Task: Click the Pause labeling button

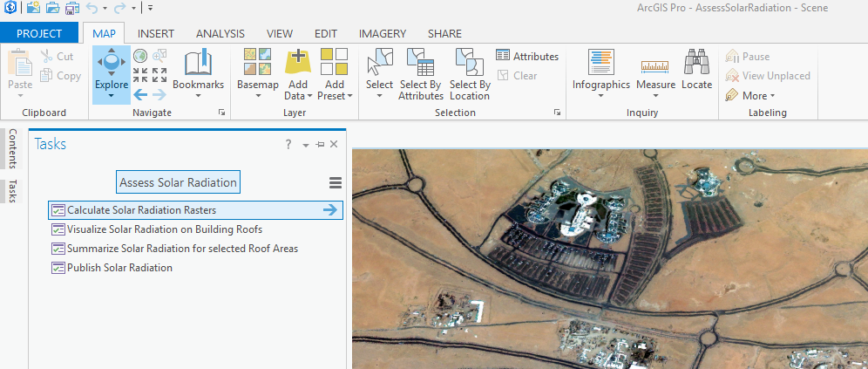Action: (x=748, y=57)
